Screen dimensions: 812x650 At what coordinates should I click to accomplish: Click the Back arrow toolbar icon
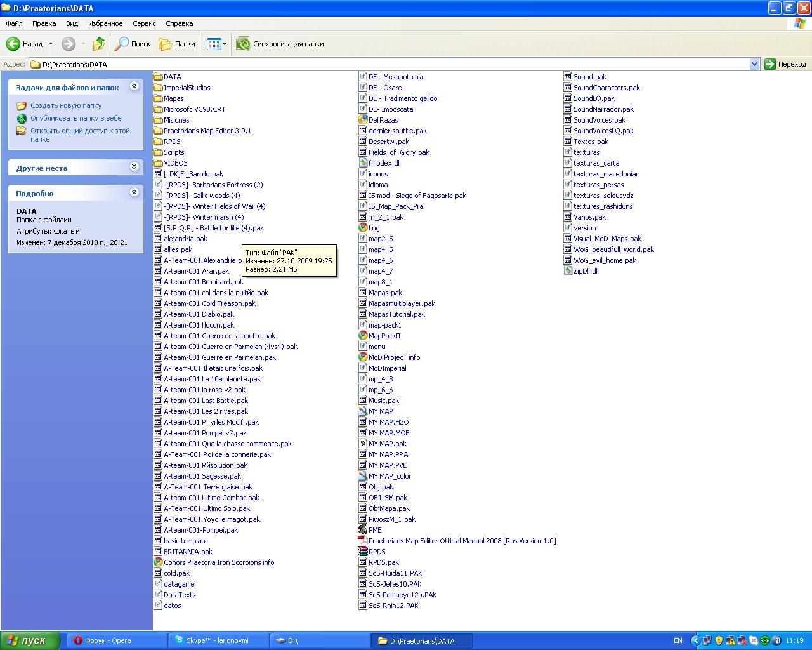point(13,44)
